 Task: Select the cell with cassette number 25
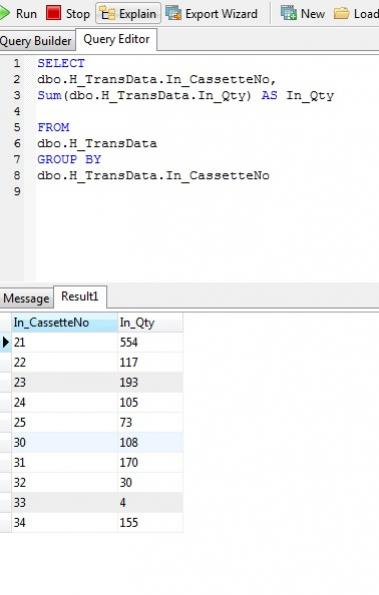pos(64,423)
